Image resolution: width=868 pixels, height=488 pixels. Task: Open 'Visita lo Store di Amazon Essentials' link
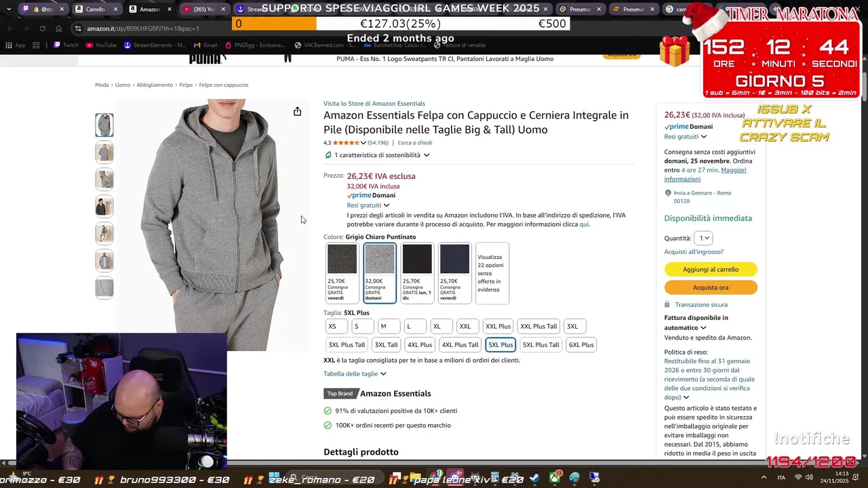(374, 104)
